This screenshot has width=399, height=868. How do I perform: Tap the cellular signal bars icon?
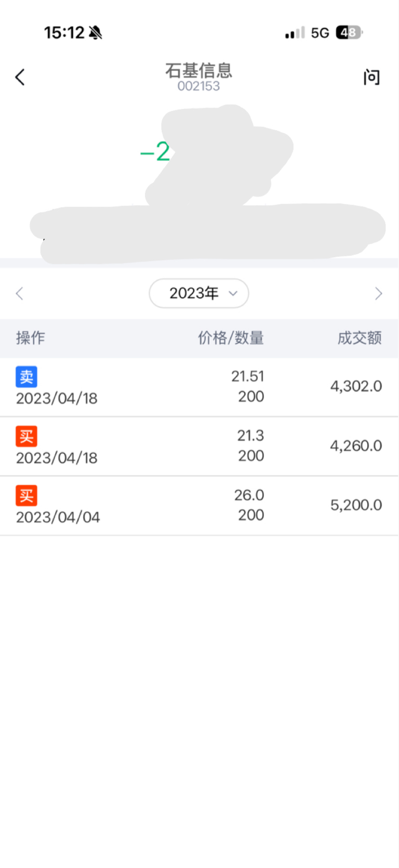[295, 33]
